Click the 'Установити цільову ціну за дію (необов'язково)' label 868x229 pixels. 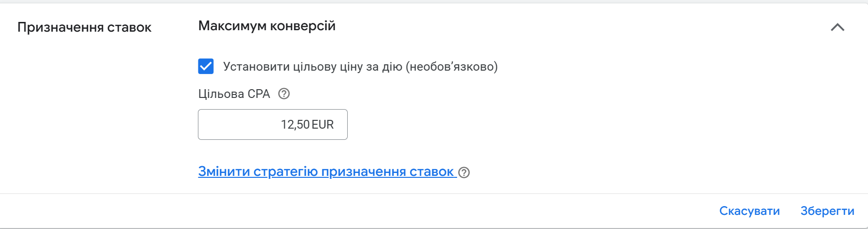click(360, 67)
